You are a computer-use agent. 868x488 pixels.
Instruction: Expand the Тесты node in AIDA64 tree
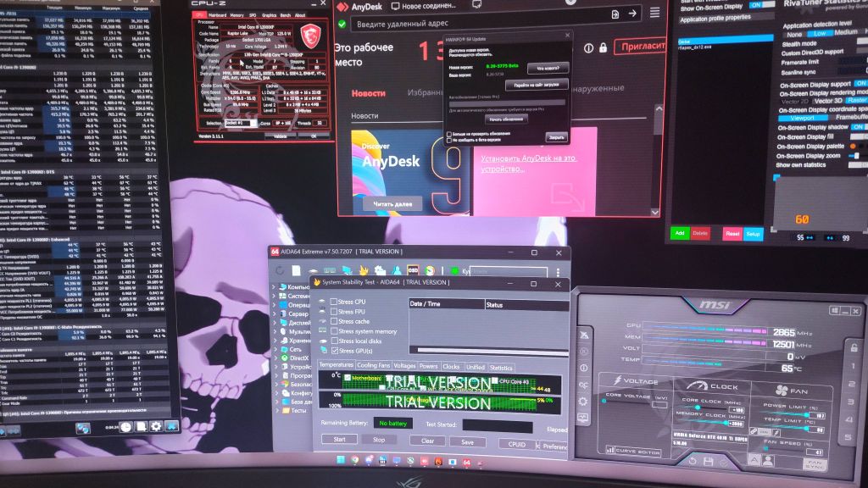point(276,410)
